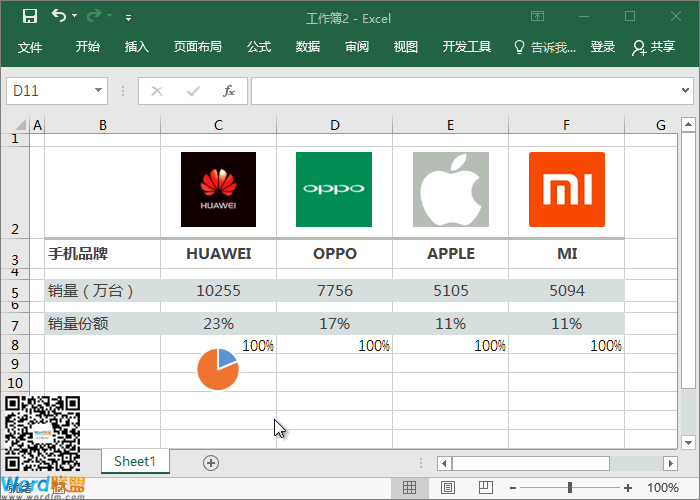Click the Save icon in quick access toolbar
700x500 pixels.
(30, 16)
